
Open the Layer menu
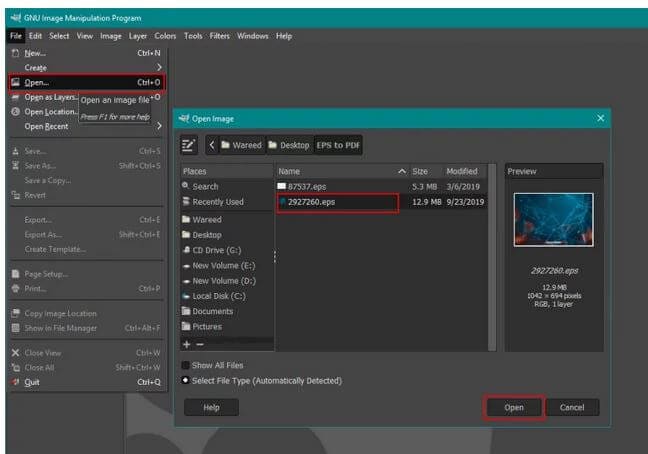click(x=138, y=36)
